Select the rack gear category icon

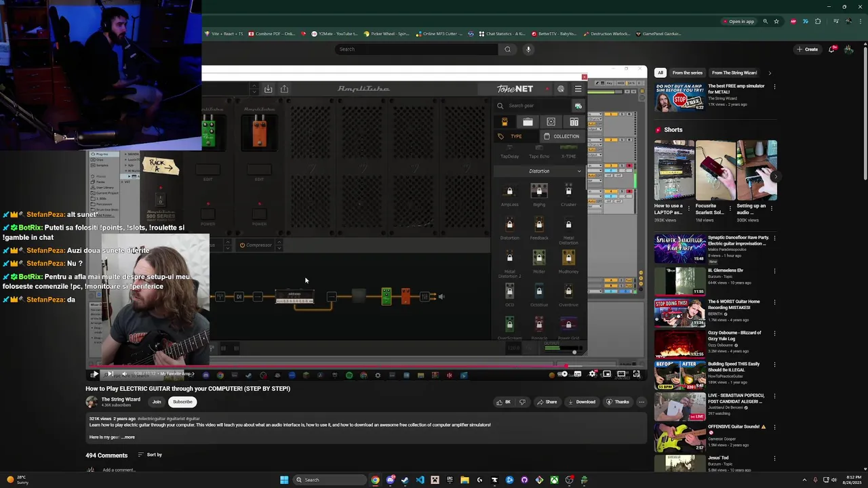click(574, 122)
